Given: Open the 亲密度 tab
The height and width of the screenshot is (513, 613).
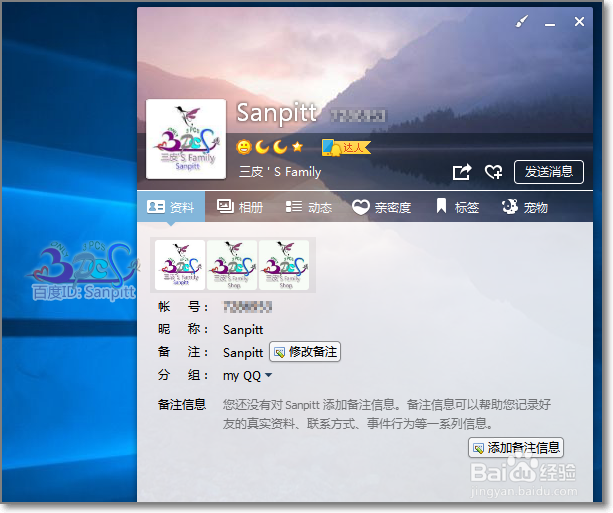Looking at the screenshot, I should 382,207.
